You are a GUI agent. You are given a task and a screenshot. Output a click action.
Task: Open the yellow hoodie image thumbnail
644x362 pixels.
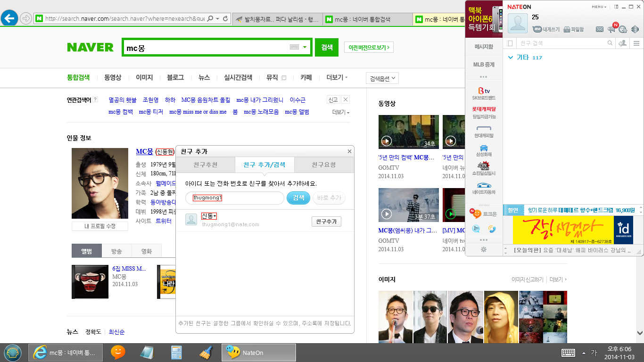[501, 316]
